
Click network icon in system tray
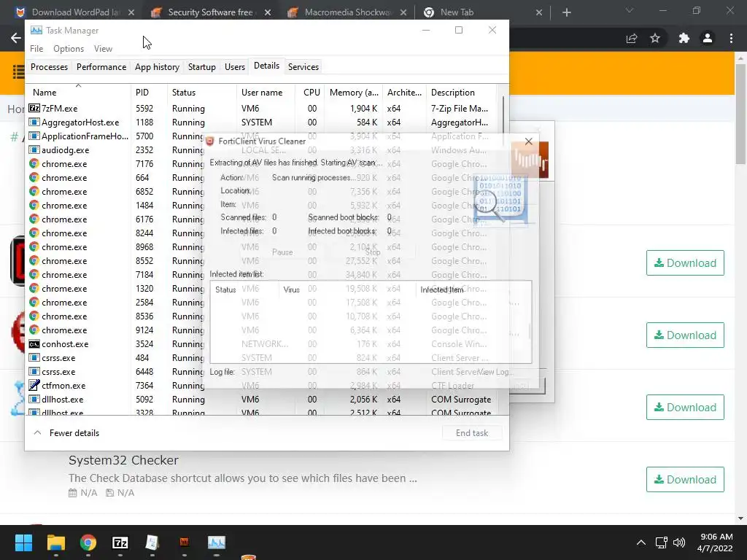tap(661, 542)
